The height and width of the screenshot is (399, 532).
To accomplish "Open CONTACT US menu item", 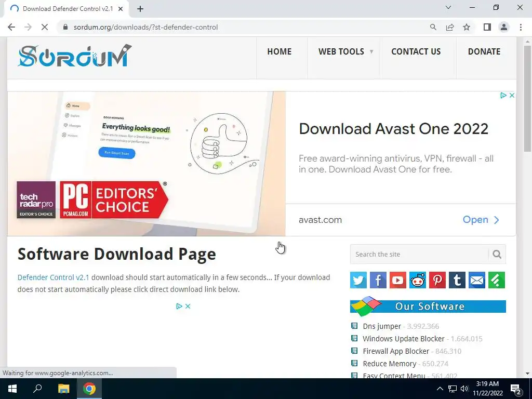I will pos(416,51).
